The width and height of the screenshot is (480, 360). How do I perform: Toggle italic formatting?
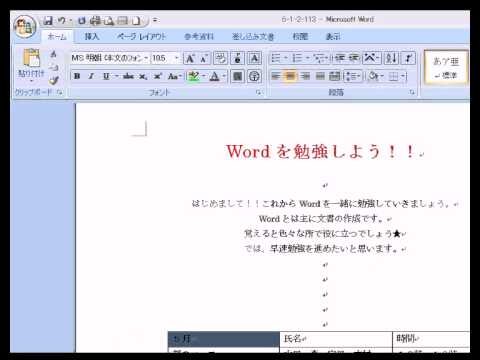click(x=91, y=76)
